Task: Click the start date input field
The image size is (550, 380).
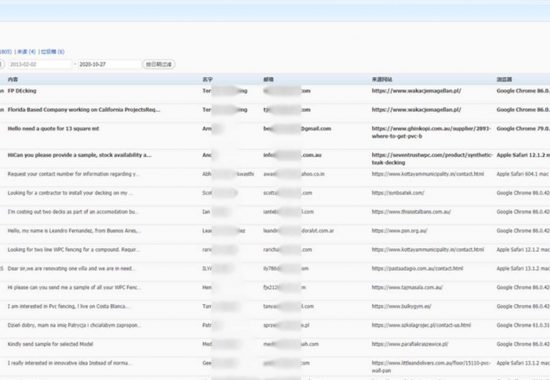Action: click(39, 64)
